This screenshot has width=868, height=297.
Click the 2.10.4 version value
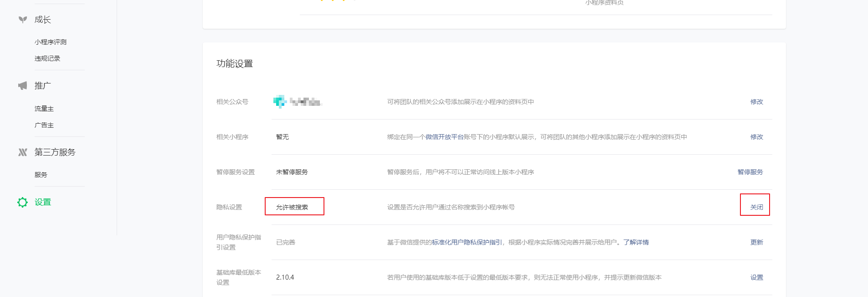[285, 277]
